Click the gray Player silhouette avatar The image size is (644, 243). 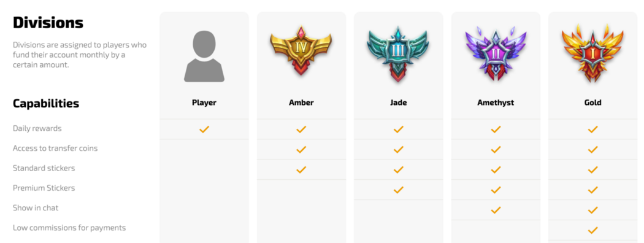[x=204, y=56]
